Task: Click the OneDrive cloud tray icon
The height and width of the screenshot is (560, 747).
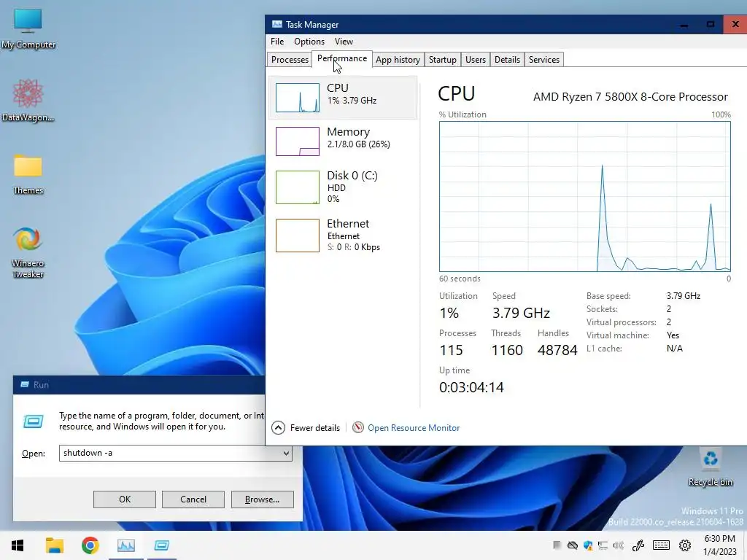Action: (x=573, y=545)
